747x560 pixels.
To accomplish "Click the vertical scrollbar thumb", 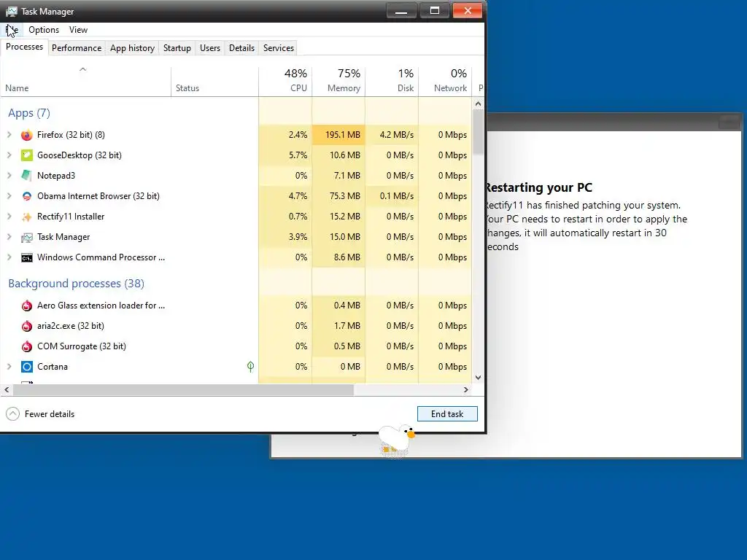I will click(x=479, y=132).
